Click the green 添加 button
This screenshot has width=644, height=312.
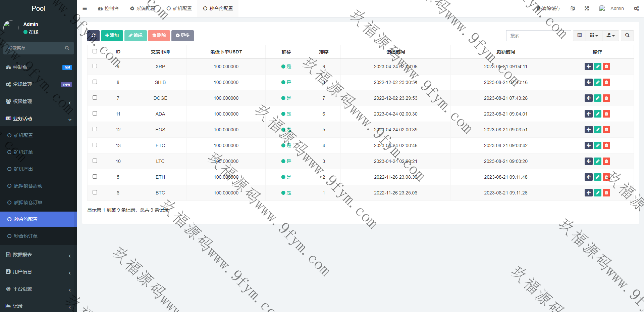(112, 36)
